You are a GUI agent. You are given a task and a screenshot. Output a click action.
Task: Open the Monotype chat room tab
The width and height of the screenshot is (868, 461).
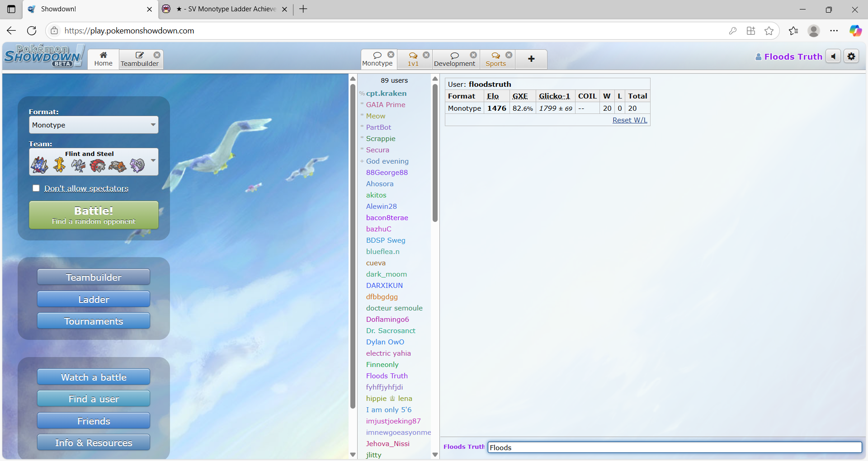pos(377,59)
